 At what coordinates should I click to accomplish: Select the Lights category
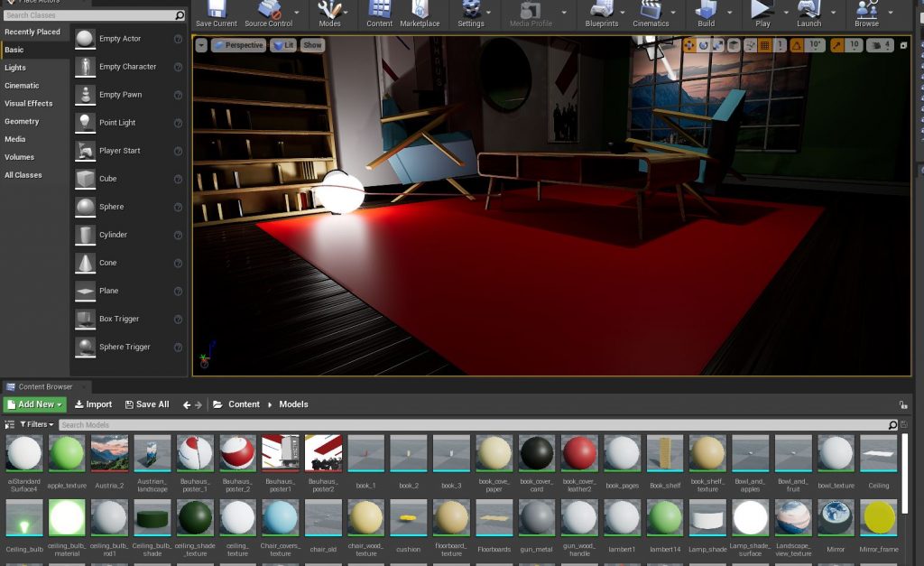click(x=15, y=68)
